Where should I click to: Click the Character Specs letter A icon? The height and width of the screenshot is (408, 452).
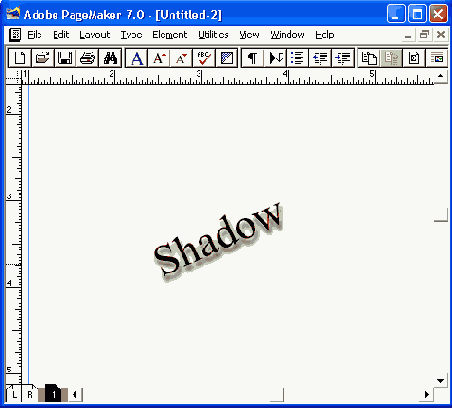click(137, 58)
